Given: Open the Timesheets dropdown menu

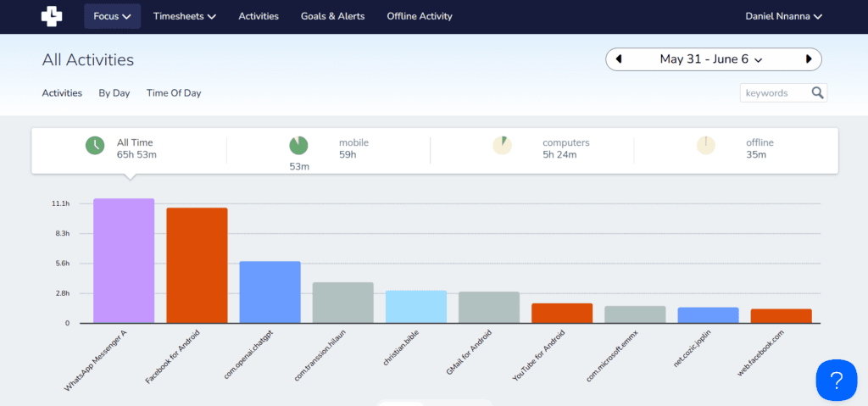Looking at the screenshot, I should coord(184,16).
